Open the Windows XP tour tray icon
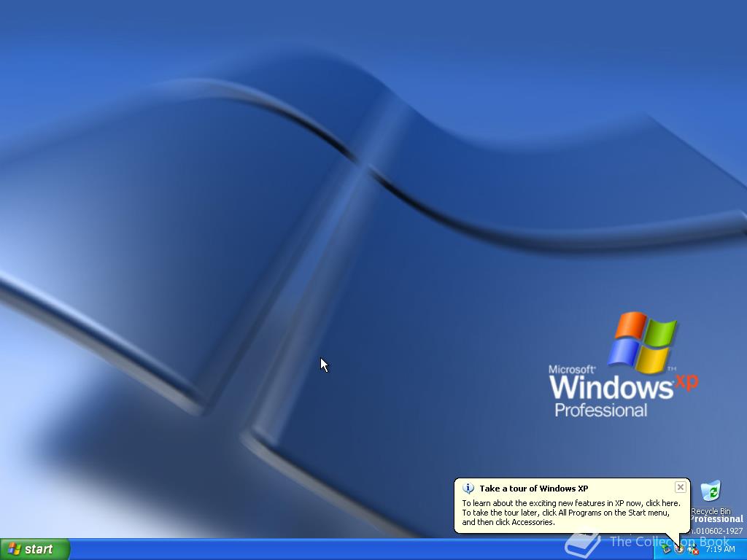Screen dimensions: 747x560 coord(679,550)
